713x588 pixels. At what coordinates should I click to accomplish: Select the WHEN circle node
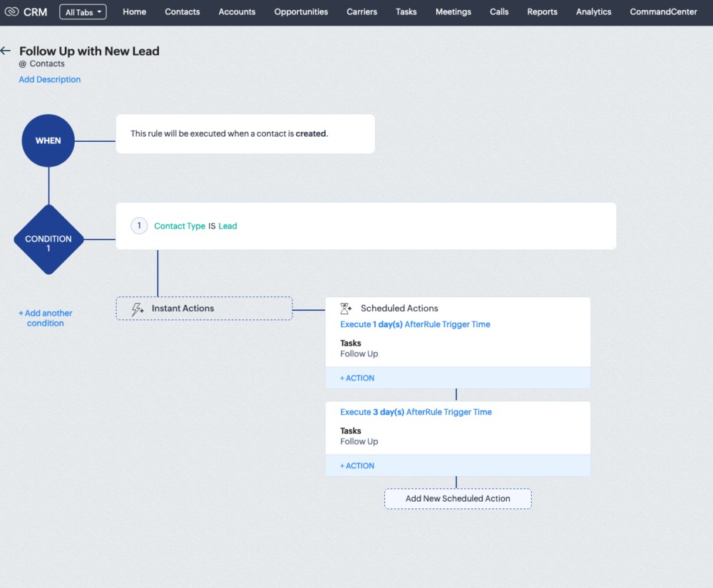(48, 140)
